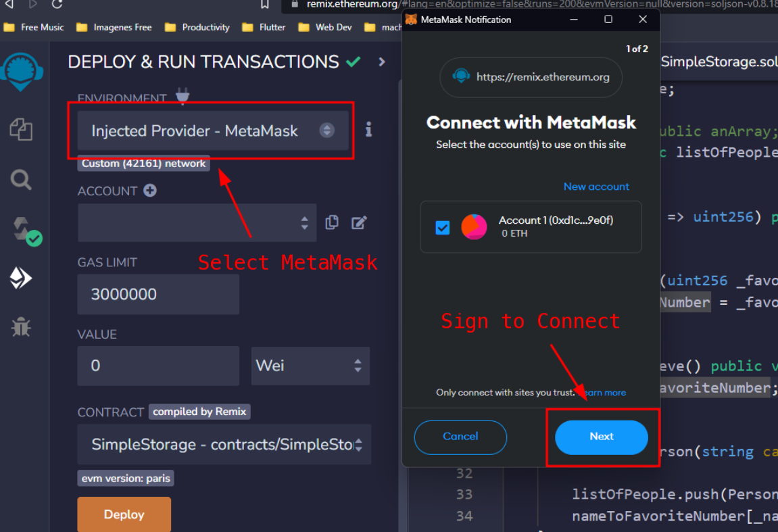778x532 pixels.
Task: Click compiled by Remix badge
Action: (x=199, y=412)
